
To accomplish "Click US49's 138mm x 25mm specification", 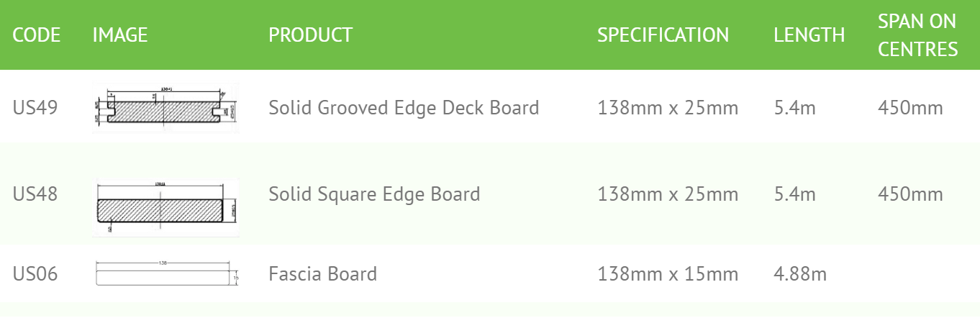I will point(668,108).
